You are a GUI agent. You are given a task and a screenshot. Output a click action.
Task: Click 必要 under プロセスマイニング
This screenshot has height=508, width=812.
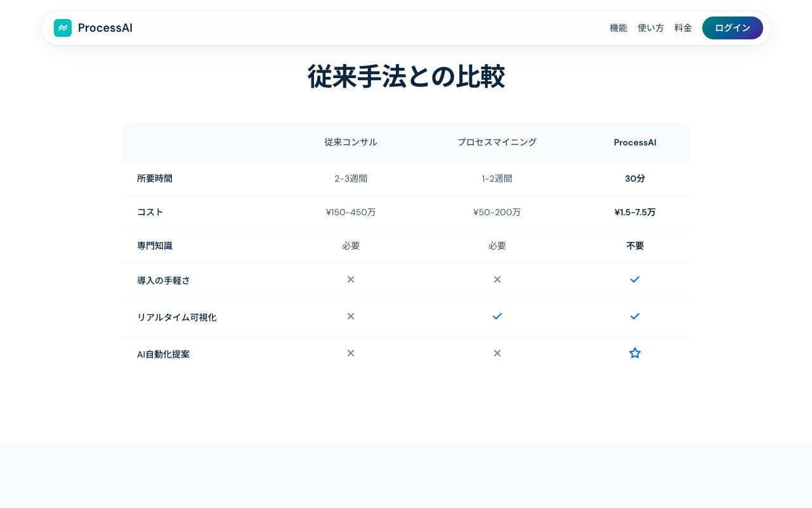click(497, 246)
